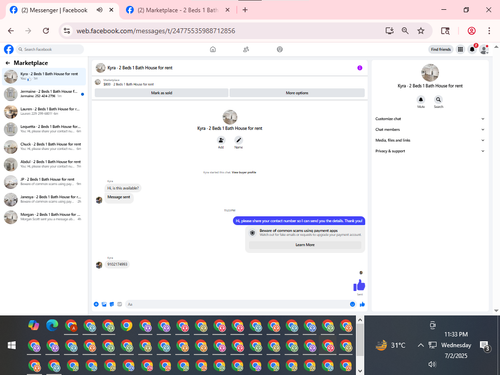Click the Add people icon in chat
This screenshot has height=375, width=500.
pyautogui.click(x=221, y=140)
